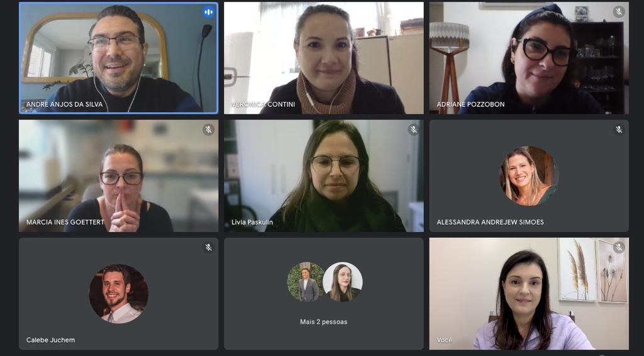Click muted mic icon on Adriane Pozzobon tile

[619, 12]
